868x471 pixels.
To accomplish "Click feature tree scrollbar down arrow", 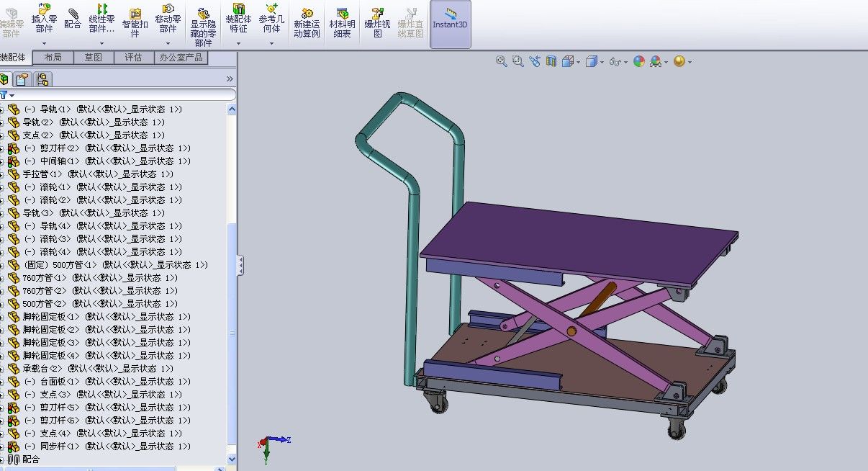I will coord(232,459).
